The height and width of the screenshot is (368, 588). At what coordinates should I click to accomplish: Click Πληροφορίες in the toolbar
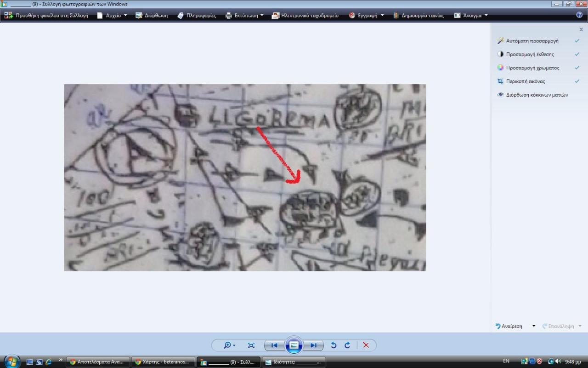(197, 15)
